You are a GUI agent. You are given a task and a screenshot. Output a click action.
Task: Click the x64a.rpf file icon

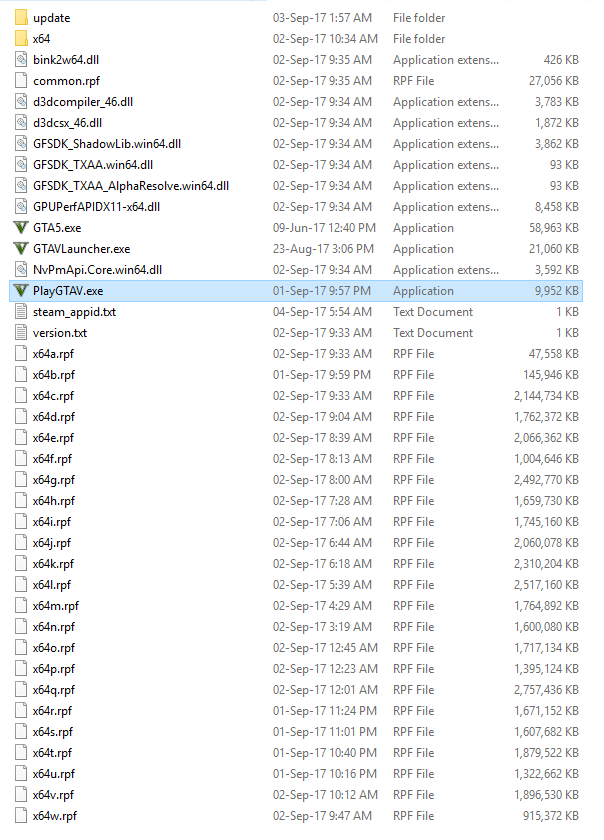coord(21,354)
